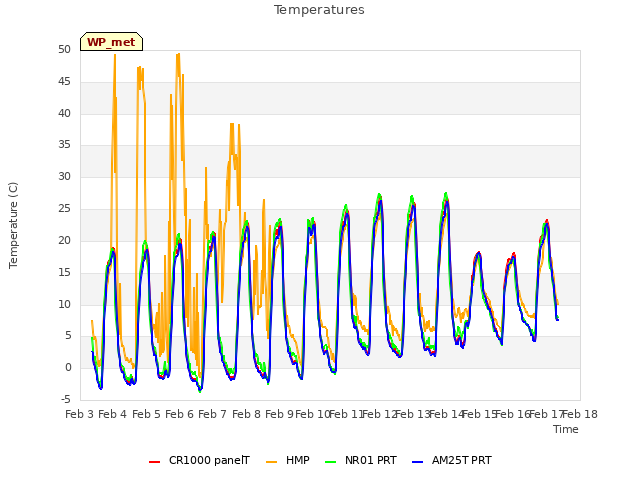The height and width of the screenshot is (480, 640).
Task: Click the Feb 9 axis label
Action: coord(279,414)
